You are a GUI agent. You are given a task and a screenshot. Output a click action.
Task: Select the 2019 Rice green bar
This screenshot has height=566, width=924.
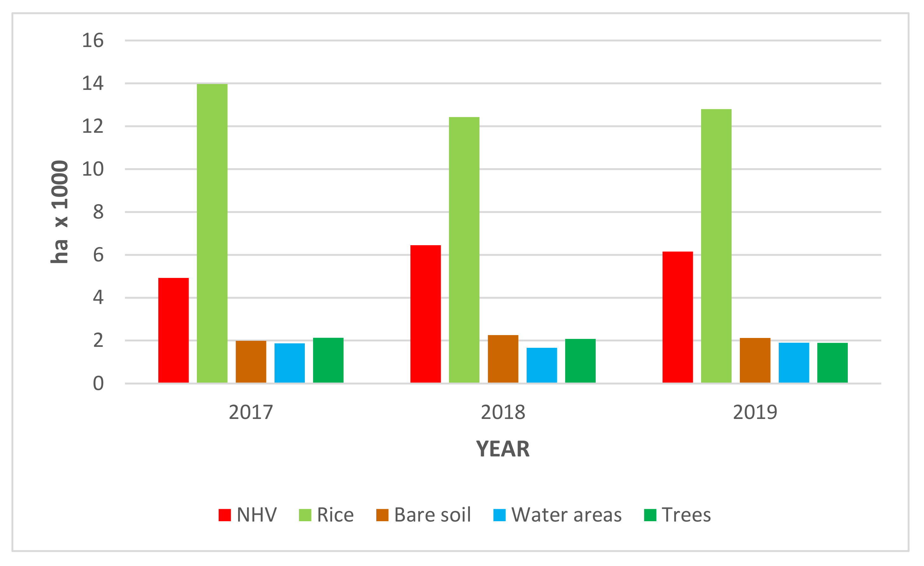pos(716,246)
